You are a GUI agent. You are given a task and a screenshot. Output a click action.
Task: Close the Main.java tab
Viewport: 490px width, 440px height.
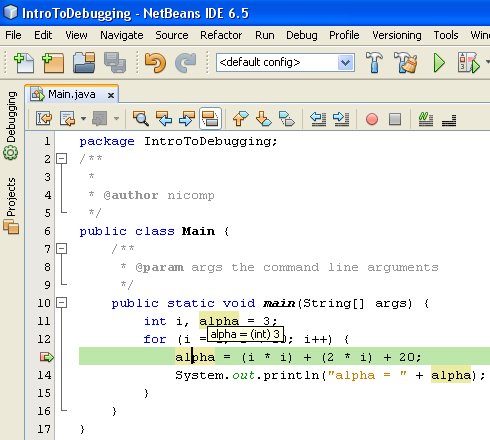click(x=111, y=96)
